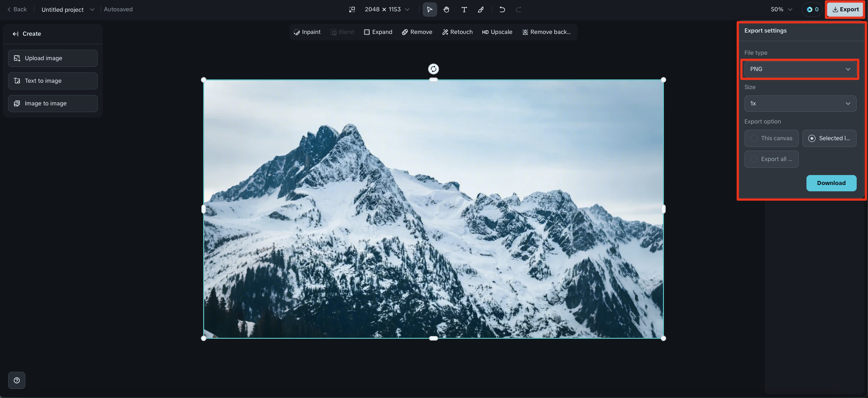
Task: Open the PNG file type dropdown
Action: tap(800, 69)
